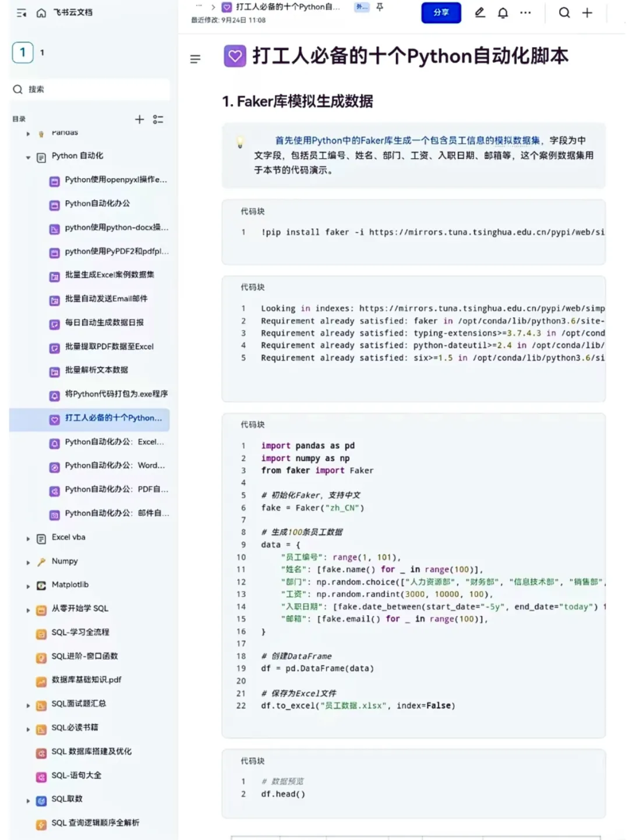
Task: Expand SQL面试题汇总 folder
Action: (x=28, y=706)
